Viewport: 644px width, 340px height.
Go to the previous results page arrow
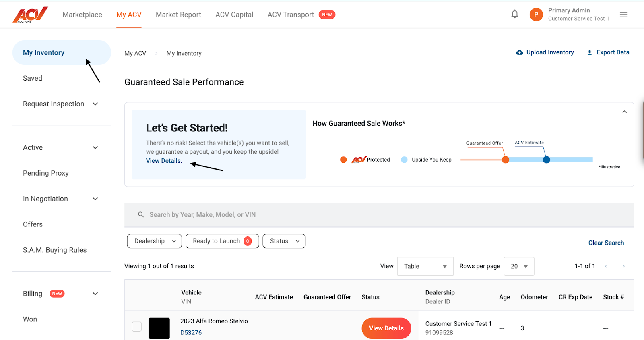click(x=606, y=266)
